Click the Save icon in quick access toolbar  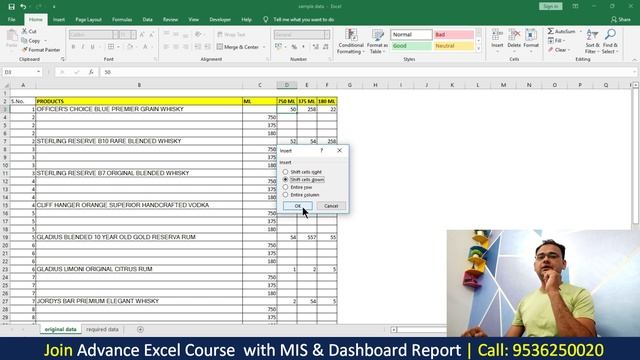coord(11,7)
